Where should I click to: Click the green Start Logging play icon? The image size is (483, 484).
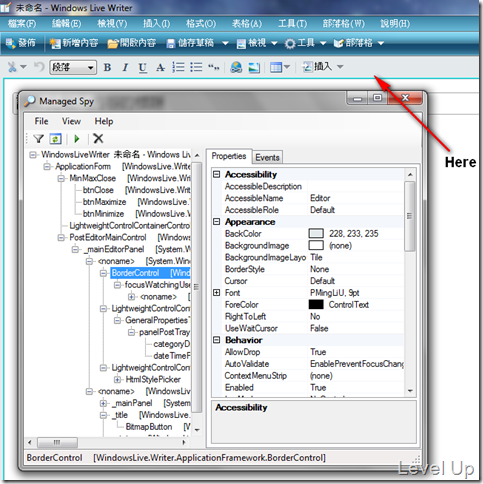point(77,139)
